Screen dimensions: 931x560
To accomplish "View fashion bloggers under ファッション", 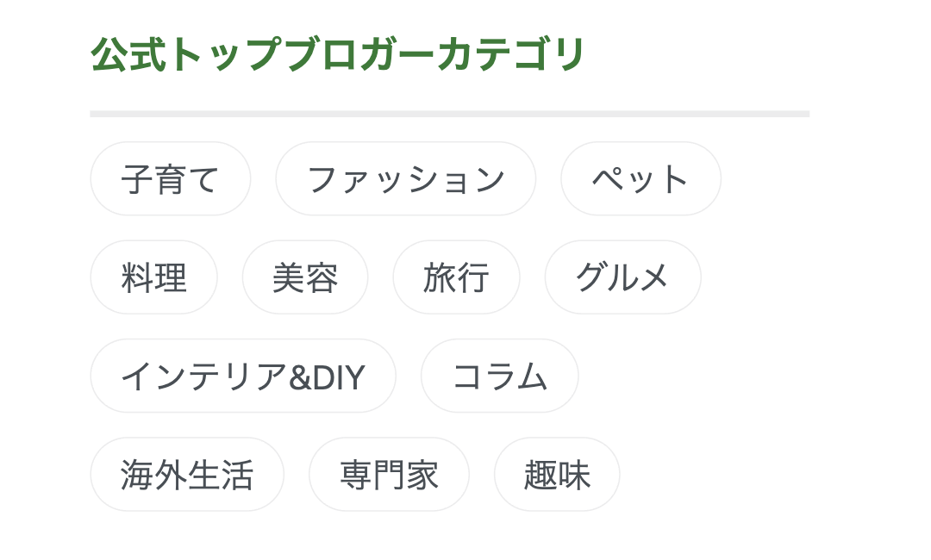I will pos(405,179).
